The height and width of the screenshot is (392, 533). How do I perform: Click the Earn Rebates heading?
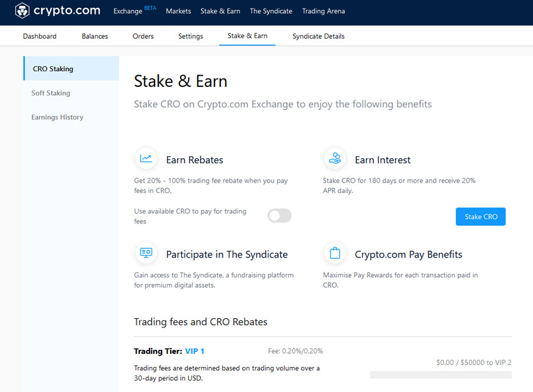[x=195, y=160]
